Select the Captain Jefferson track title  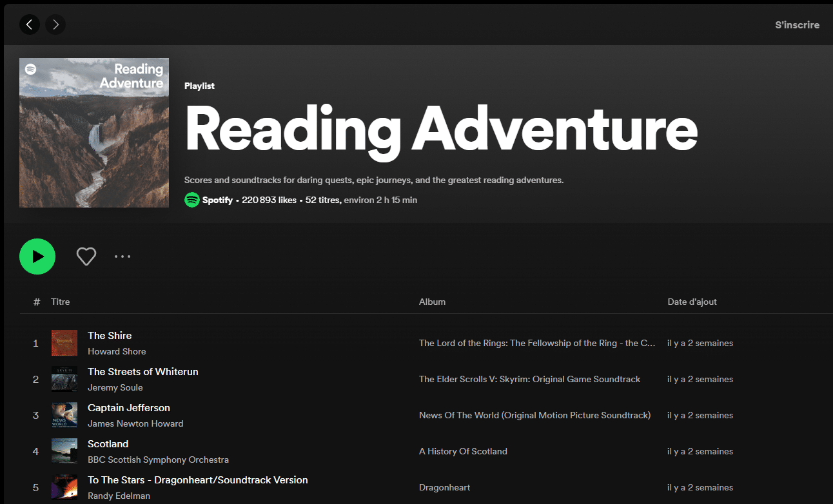point(129,408)
